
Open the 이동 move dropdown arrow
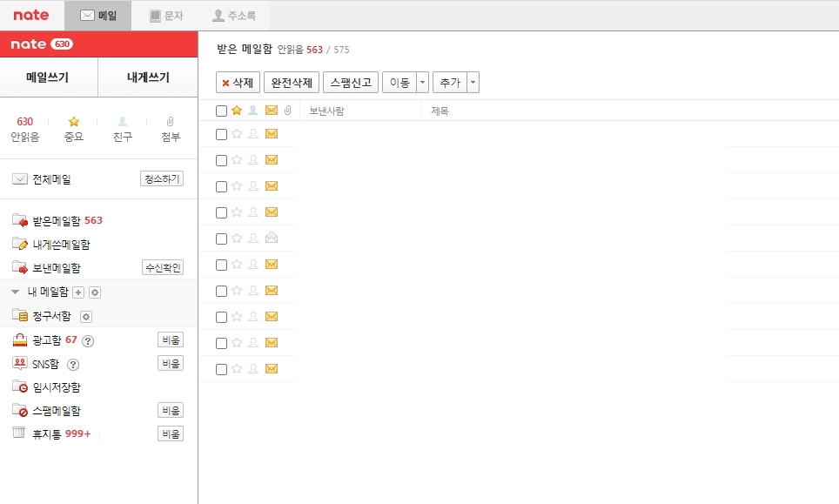(x=422, y=82)
